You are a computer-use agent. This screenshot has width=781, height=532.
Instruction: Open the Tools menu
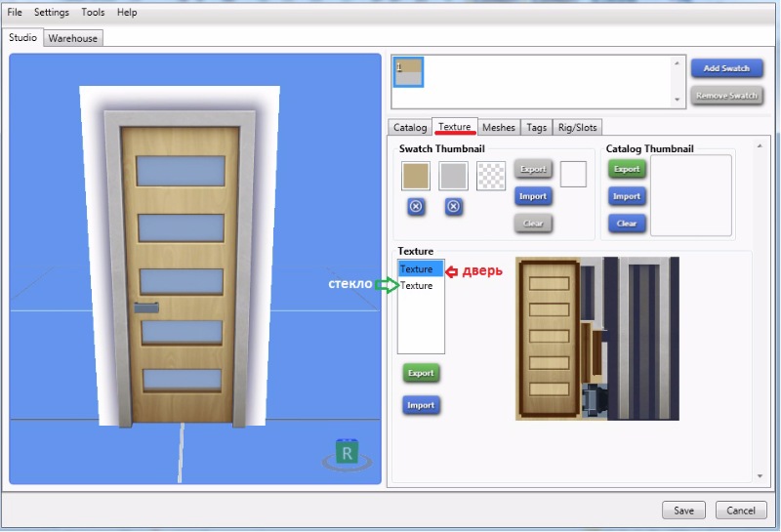pos(93,13)
